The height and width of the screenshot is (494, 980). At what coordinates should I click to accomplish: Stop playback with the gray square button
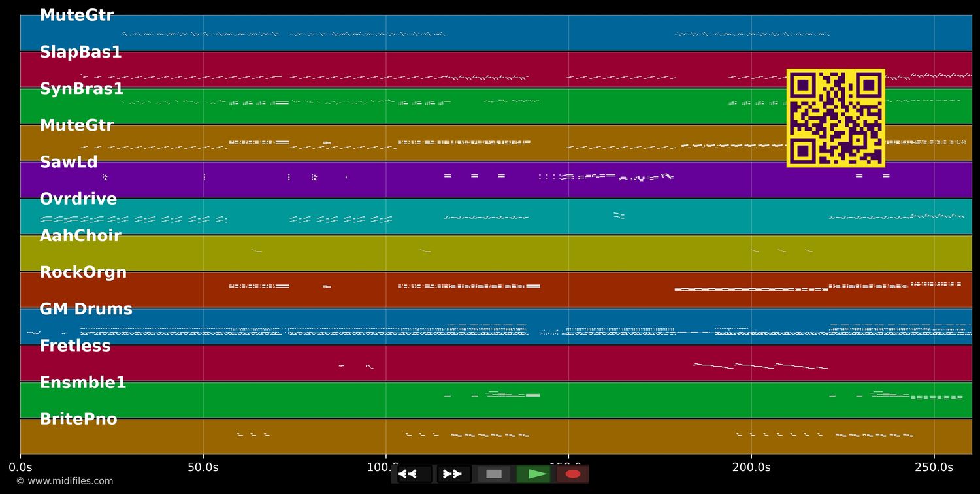494,474
